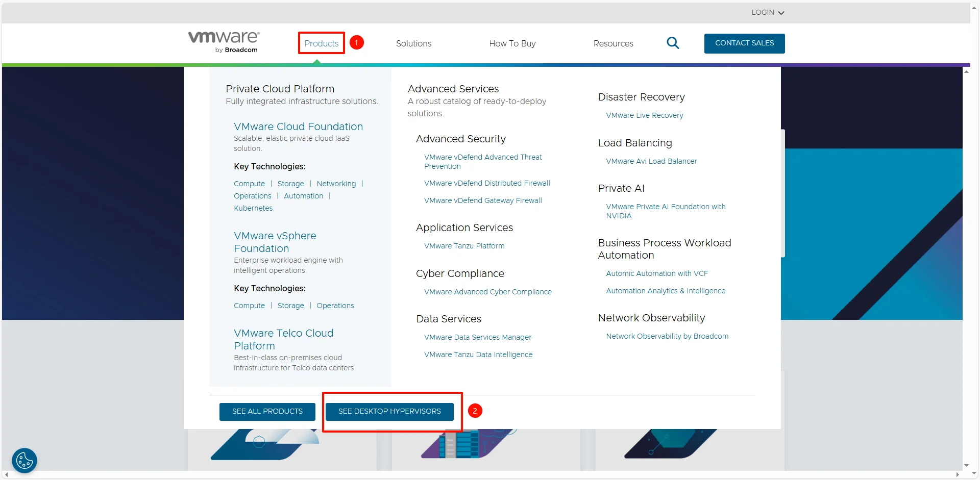Select VMware Live Recovery
Image resolution: width=980 pixels, height=480 pixels.
tap(644, 115)
